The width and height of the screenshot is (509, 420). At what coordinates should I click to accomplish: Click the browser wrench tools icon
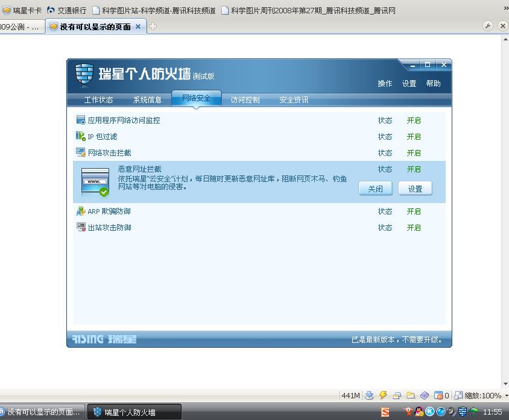coord(487,26)
